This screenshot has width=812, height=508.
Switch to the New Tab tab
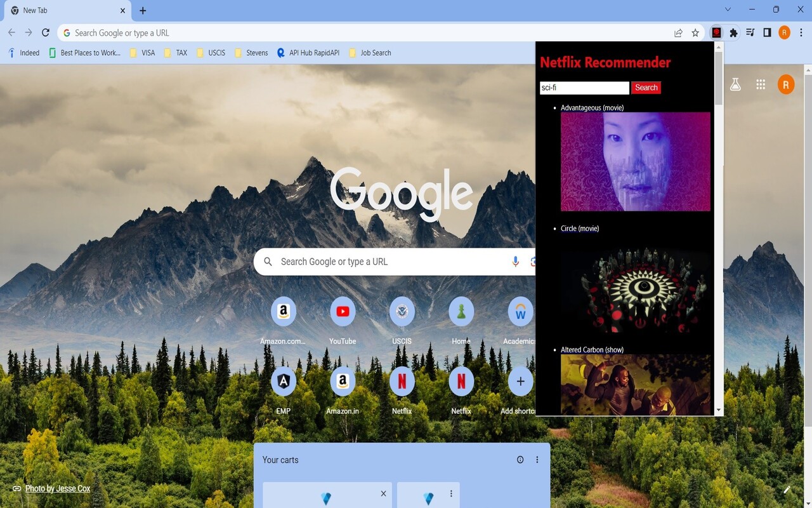tap(63, 10)
